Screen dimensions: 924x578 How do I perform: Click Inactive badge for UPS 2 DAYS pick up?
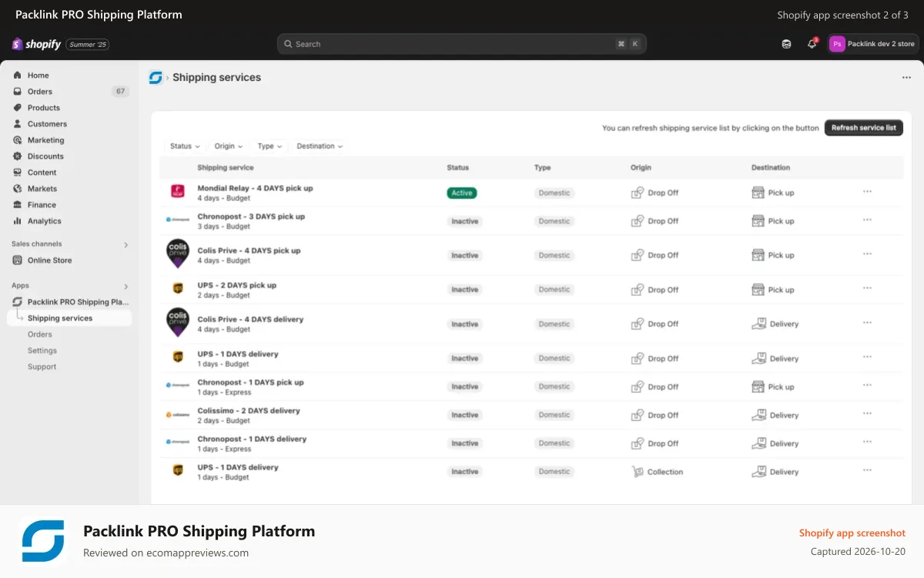tap(464, 290)
